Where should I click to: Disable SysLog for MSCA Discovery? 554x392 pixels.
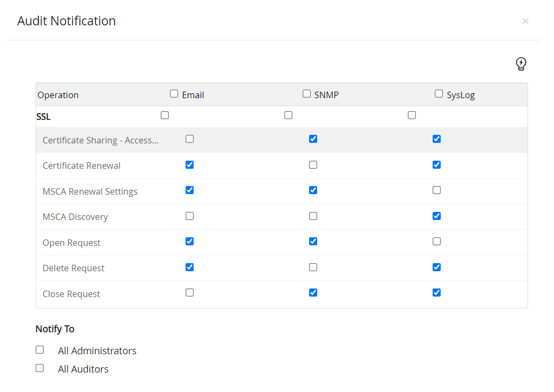pos(436,216)
